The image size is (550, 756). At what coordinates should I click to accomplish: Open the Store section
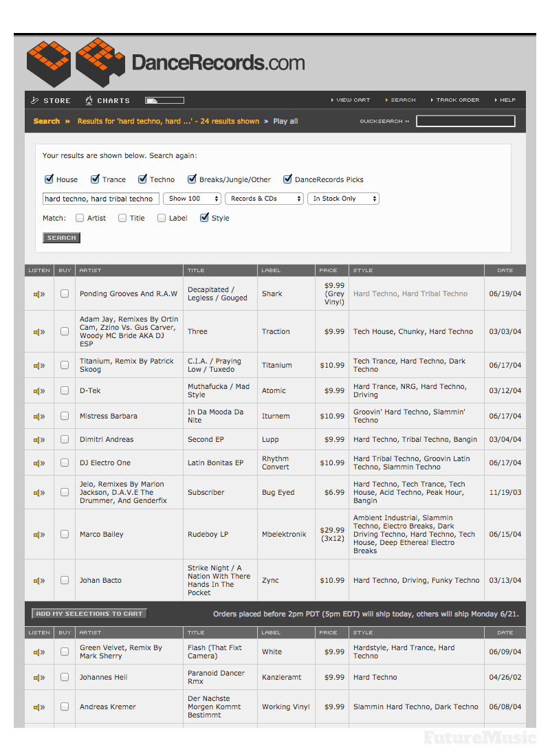51,100
